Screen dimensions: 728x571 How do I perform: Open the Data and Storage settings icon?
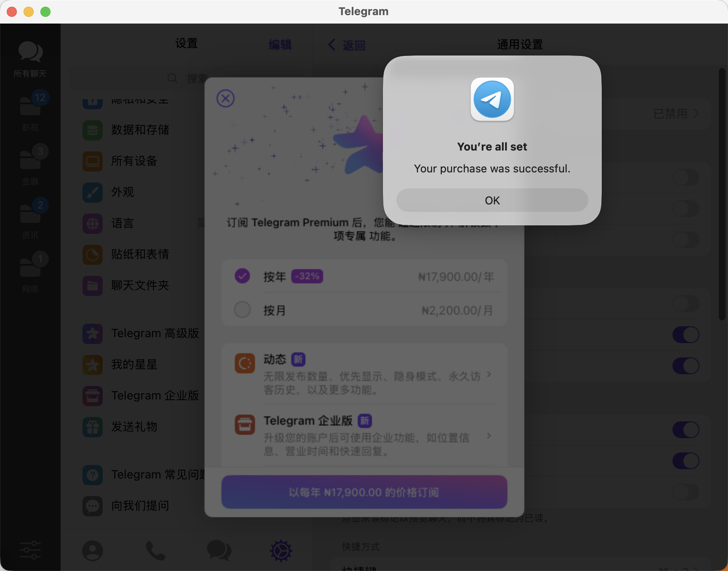click(x=93, y=130)
